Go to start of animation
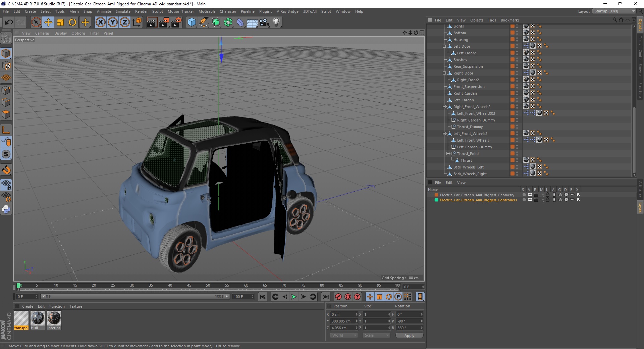 click(263, 297)
